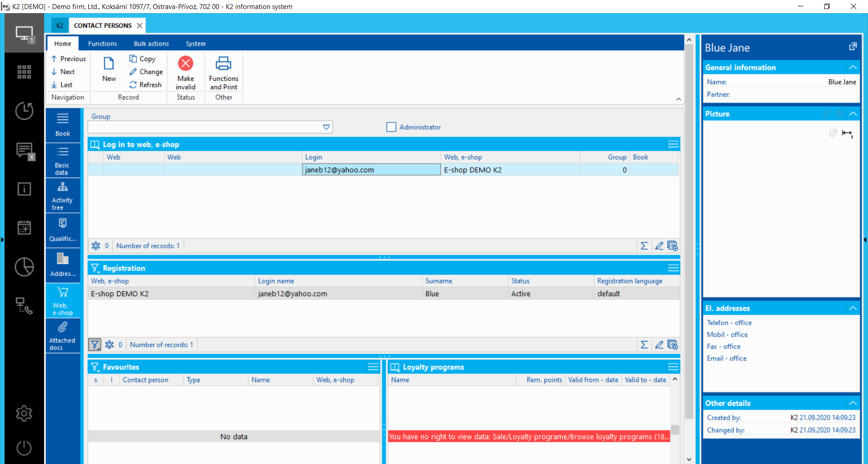The height and width of the screenshot is (464, 868).
Task: Open the info icon in left bar
Action: [24, 189]
